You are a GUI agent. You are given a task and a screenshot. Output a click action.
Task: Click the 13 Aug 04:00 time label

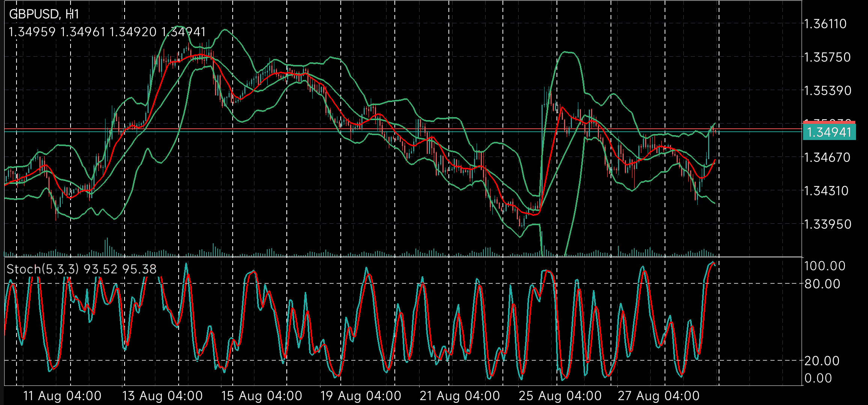tap(162, 396)
